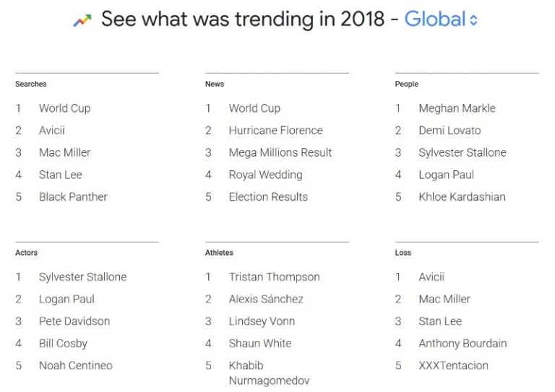Click Demi Lovato entry

point(449,131)
